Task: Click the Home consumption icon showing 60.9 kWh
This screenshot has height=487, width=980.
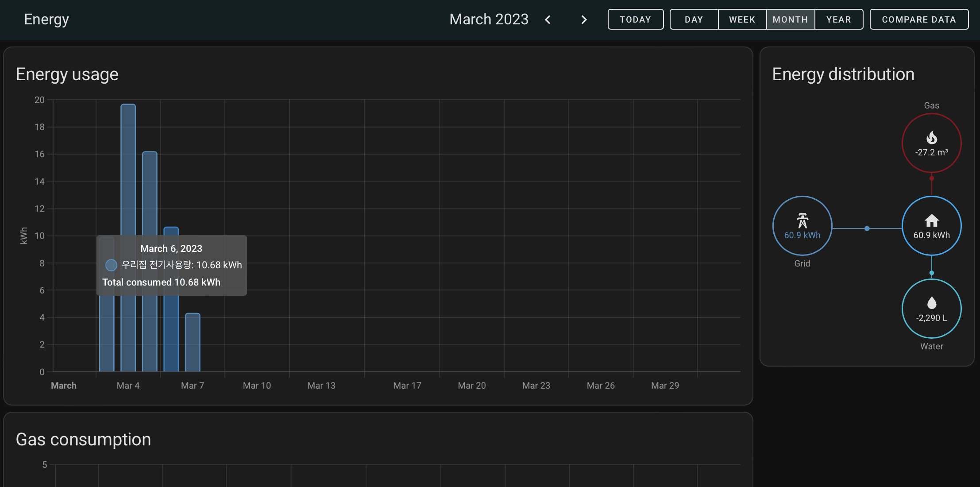Action: (931, 220)
